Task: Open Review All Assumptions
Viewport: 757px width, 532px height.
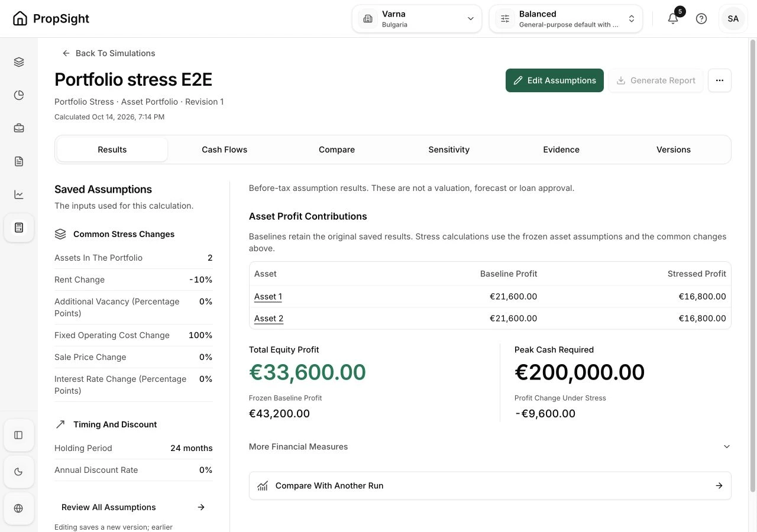Action: point(133,507)
